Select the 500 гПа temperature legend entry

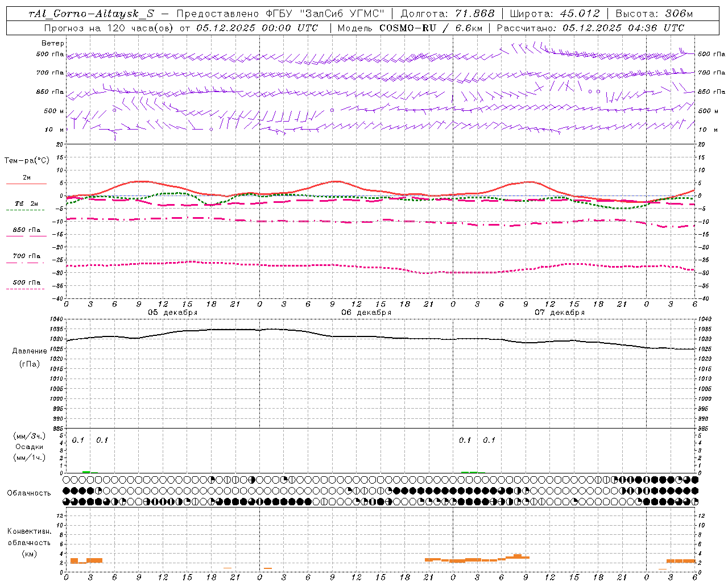coord(27,282)
